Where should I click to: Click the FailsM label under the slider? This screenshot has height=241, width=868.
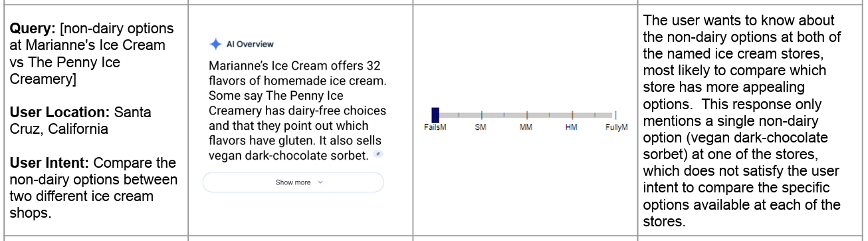coord(435,127)
